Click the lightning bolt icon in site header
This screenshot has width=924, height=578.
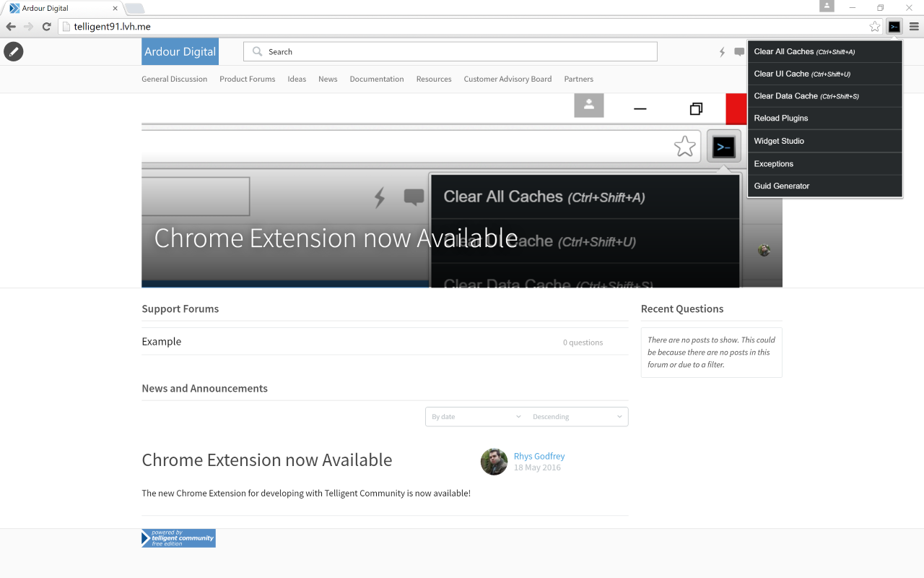pos(722,51)
